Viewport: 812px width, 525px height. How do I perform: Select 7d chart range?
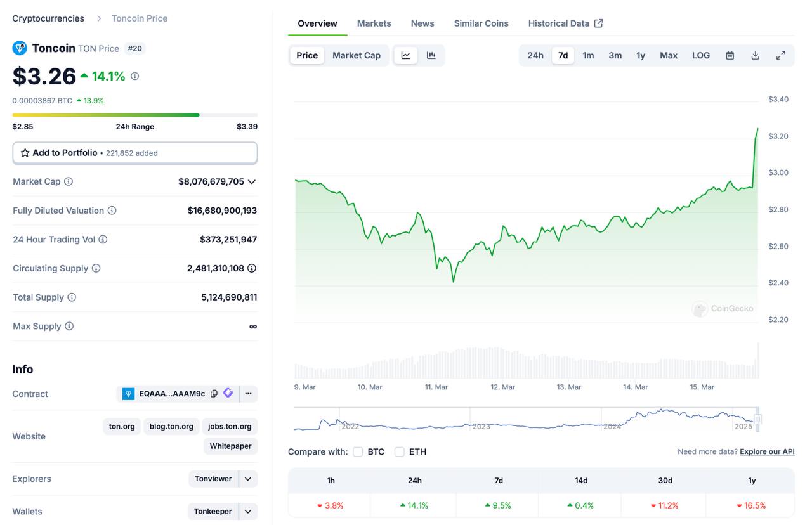click(563, 55)
